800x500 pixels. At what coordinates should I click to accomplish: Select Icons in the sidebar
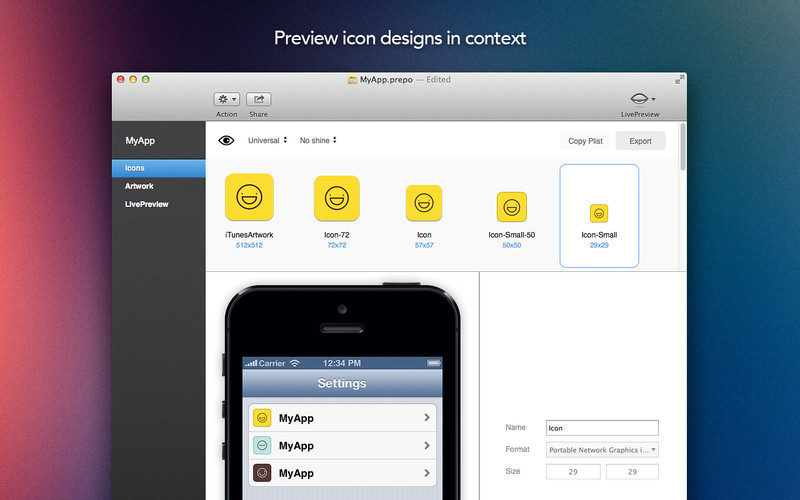159,168
